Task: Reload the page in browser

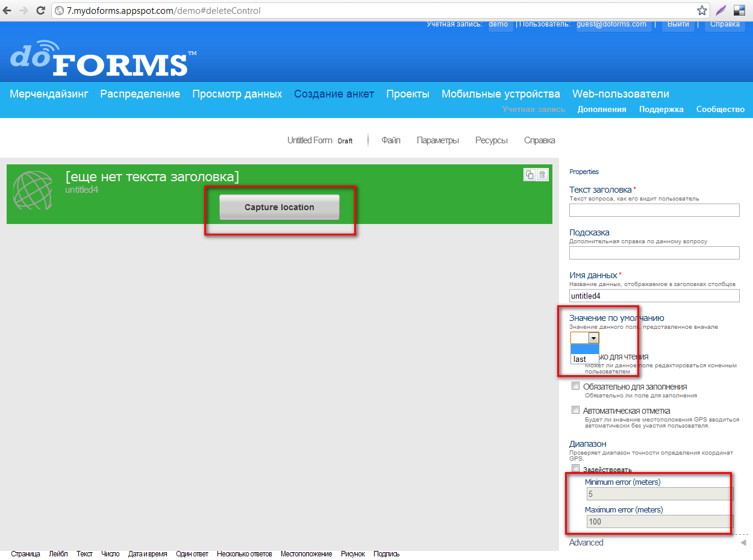Action: [41, 10]
